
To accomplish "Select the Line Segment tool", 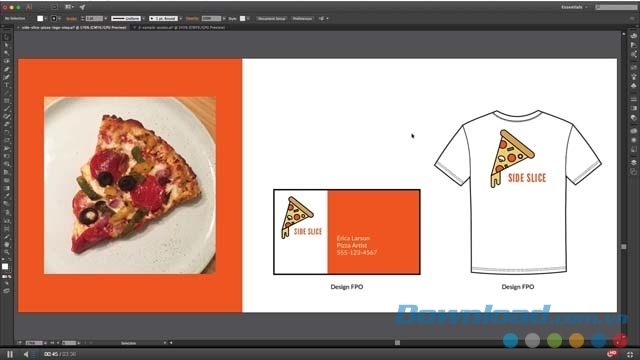I will 6,93.
